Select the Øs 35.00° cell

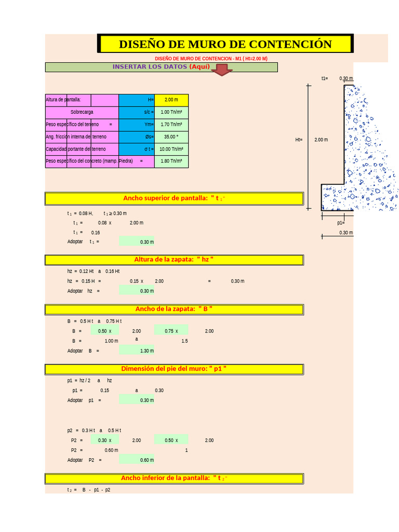click(171, 137)
